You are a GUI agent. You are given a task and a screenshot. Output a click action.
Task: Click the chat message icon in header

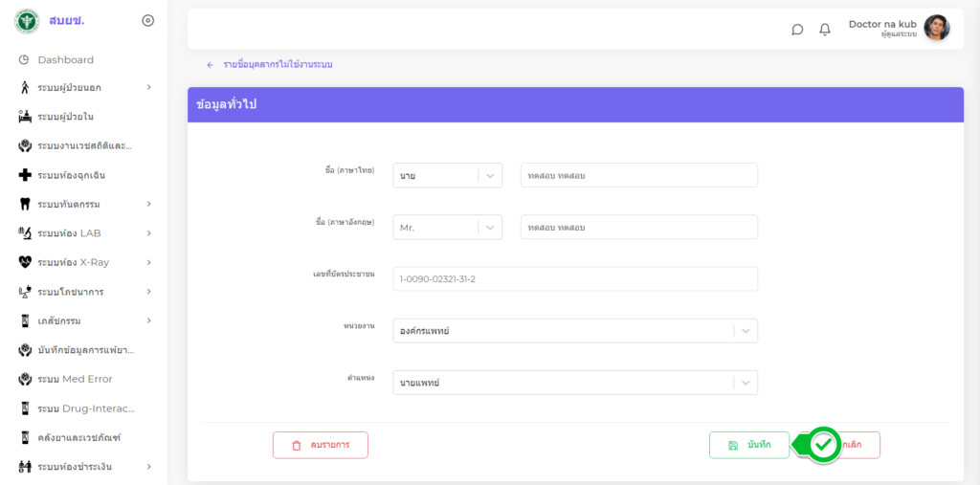coord(797,29)
